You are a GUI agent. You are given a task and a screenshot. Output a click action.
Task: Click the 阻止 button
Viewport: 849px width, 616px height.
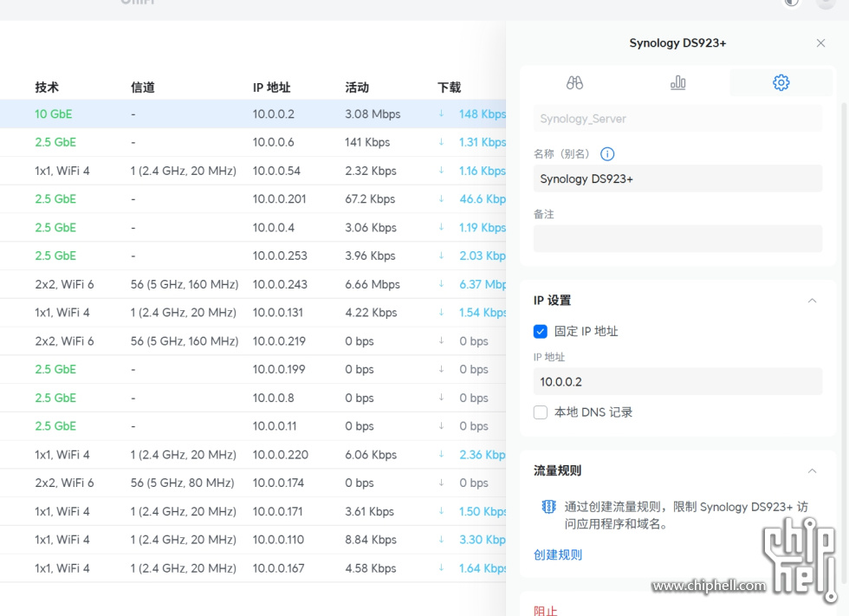[545, 611]
